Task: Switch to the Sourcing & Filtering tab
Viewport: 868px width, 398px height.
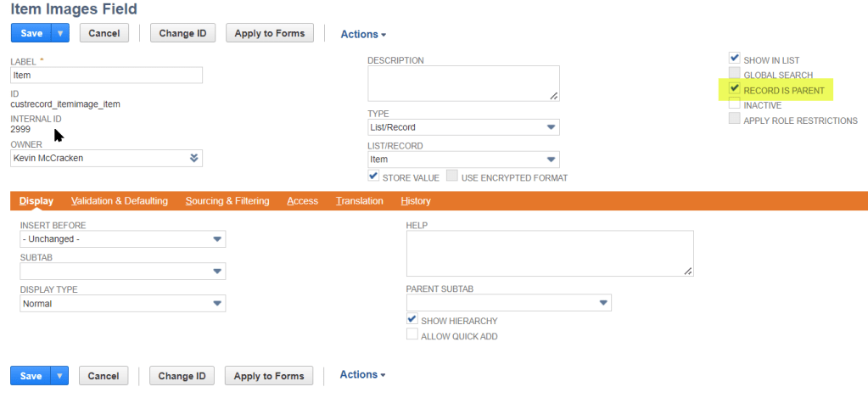Action: 227,201
